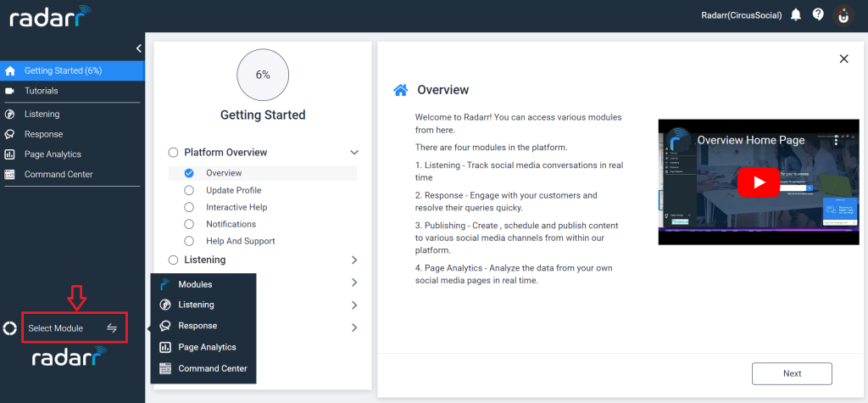
Task: Open the help question mark icon
Action: 818,14
